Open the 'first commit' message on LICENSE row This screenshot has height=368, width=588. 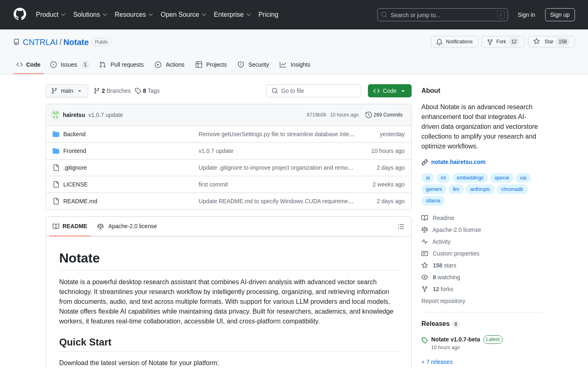(213, 184)
